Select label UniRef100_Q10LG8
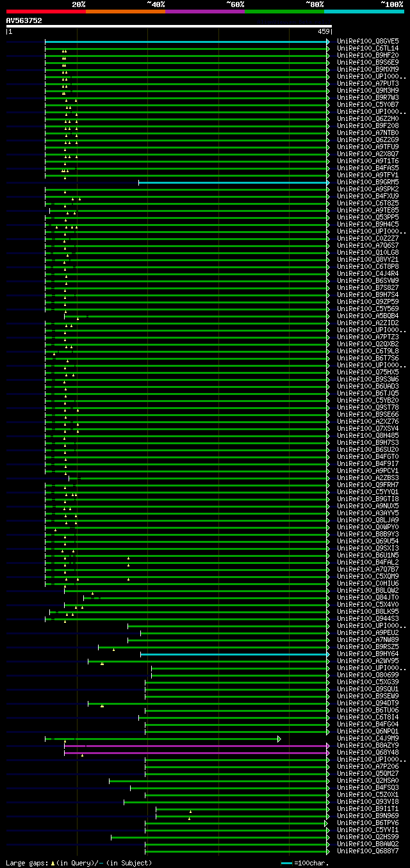This screenshot has height=868, width=410. coord(368,252)
